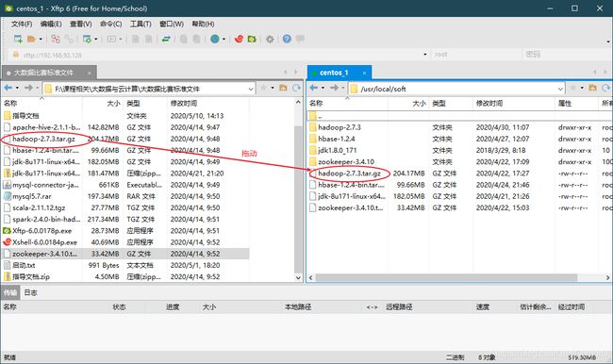
Task: Go to parent folder in remote pane
Action: click(x=592, y=88)
